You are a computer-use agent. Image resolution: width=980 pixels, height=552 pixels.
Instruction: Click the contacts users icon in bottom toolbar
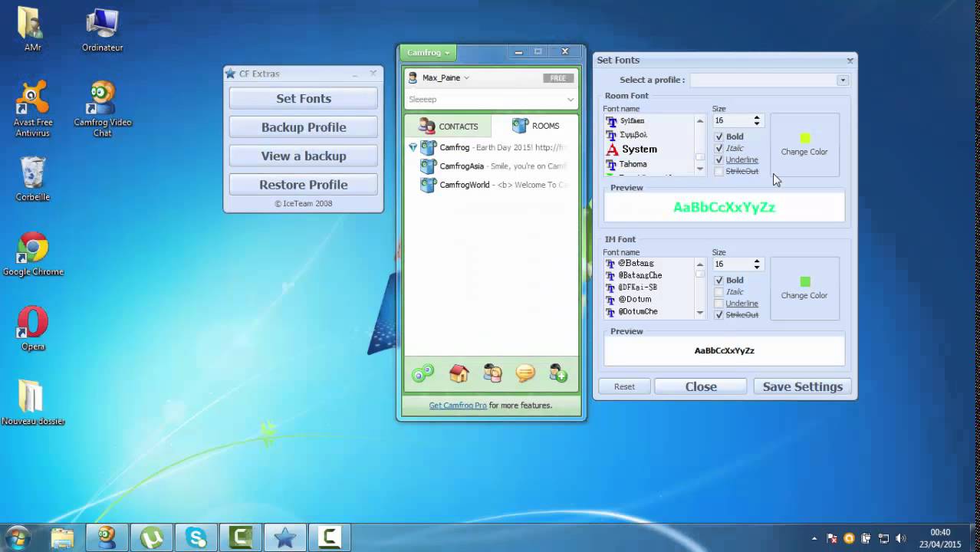492,373
